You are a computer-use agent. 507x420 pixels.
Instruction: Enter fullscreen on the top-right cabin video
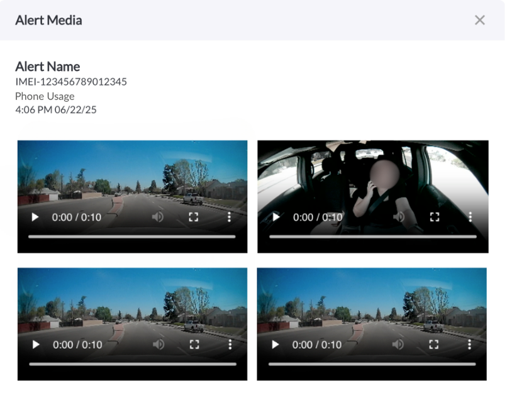point(435,217)
